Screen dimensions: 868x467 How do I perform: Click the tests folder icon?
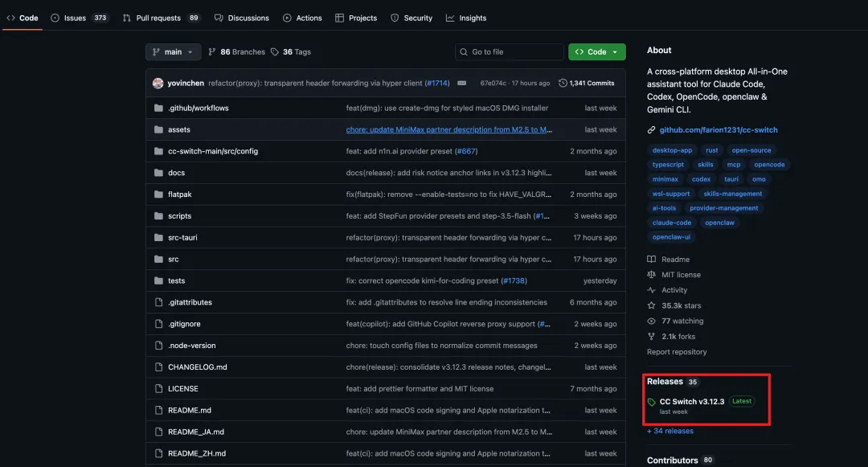click(158, 281)
